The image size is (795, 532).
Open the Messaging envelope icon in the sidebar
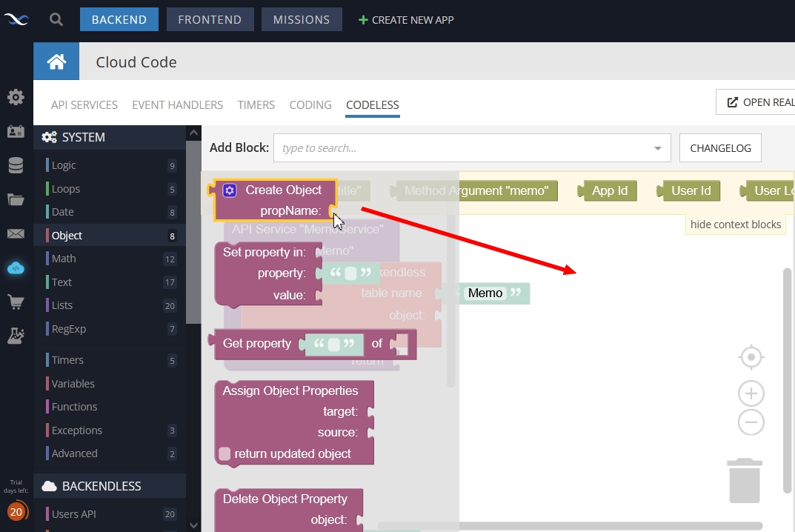[16, 234]
